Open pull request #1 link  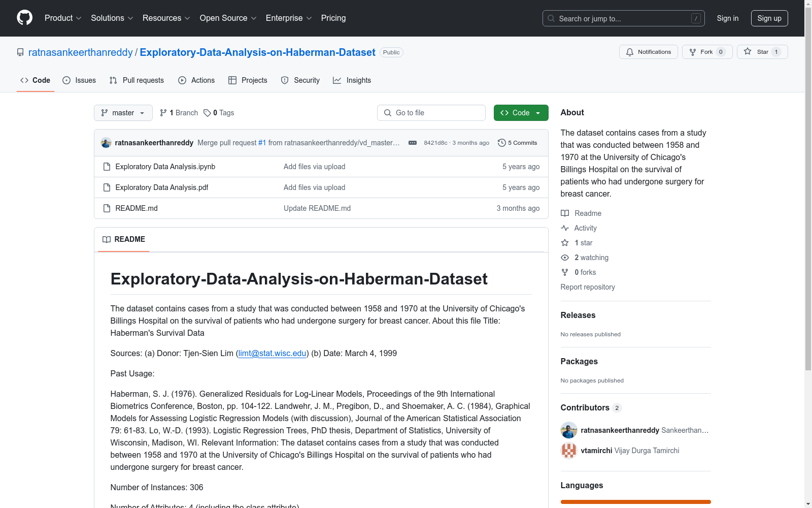(x=262, y=143)
